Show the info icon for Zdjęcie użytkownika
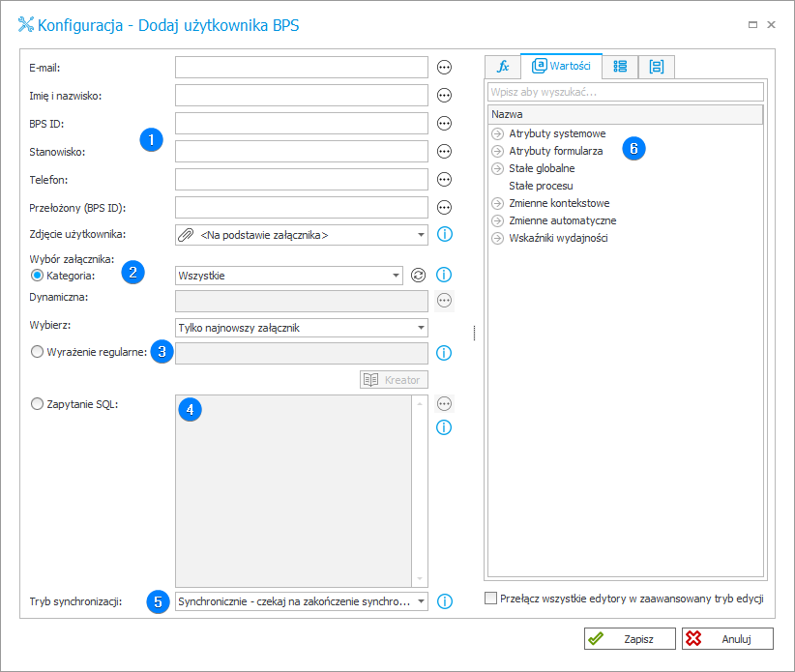Screen dimensions: 795x672 [445, 234]
